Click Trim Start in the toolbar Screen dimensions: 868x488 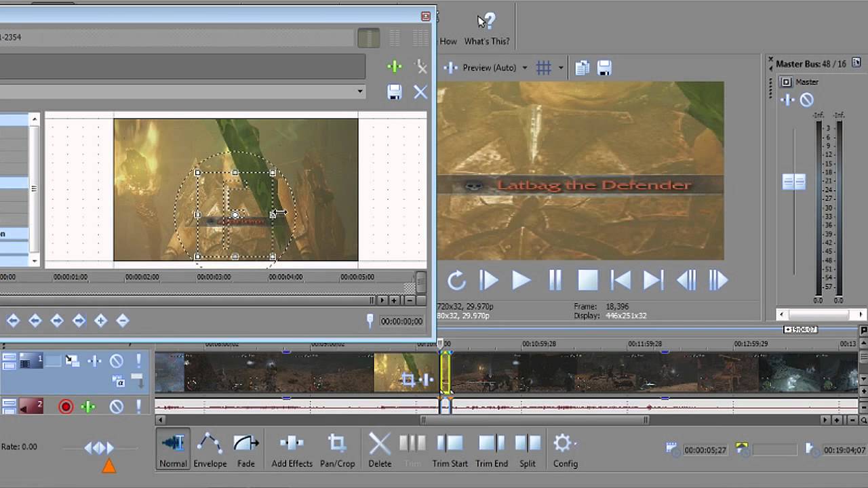click(x=450, y=451)
